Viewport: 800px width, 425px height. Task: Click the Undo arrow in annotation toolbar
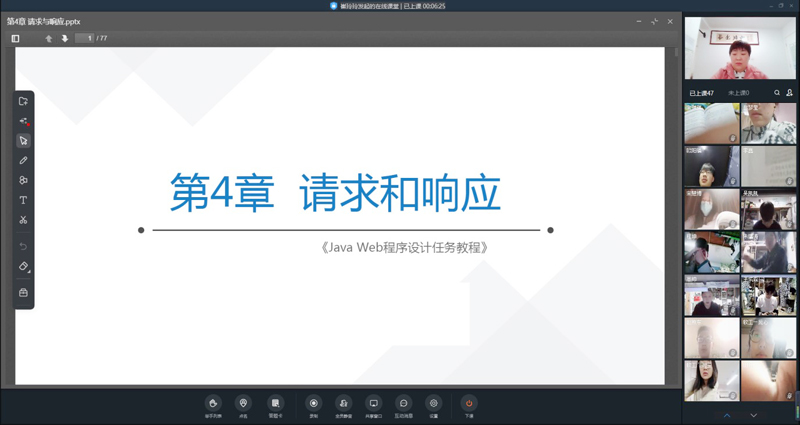coord(23,246)
